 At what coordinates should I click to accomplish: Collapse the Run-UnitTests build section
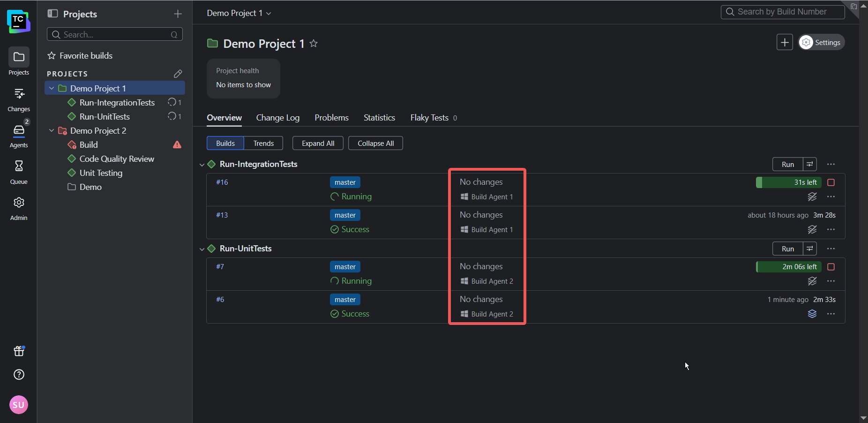(x=202, y=249)
